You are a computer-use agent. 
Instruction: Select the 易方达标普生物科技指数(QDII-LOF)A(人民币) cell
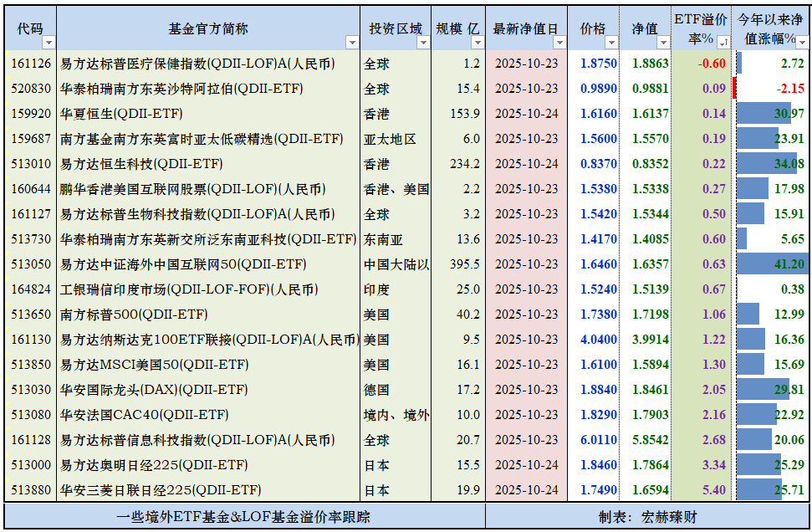[x=208, y=214]
